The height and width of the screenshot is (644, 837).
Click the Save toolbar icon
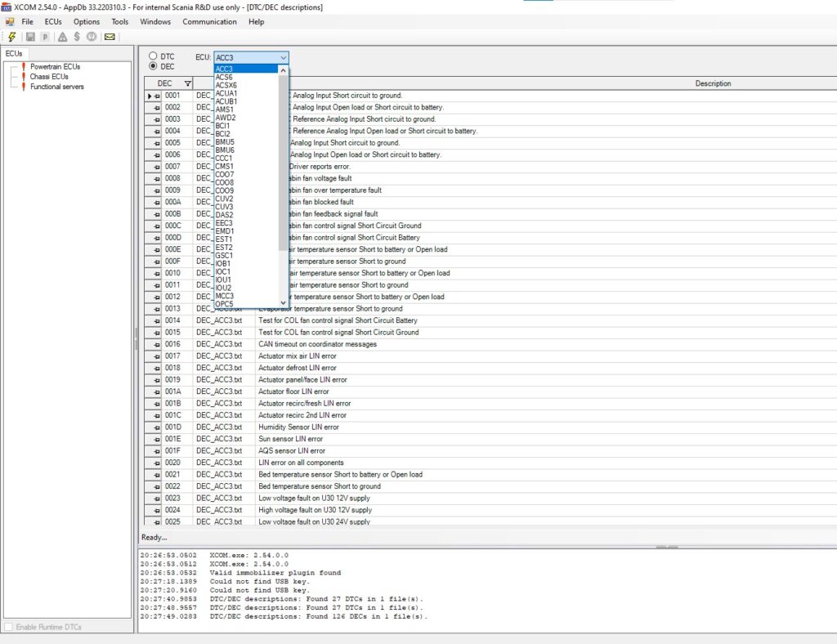tap(30, 36)
